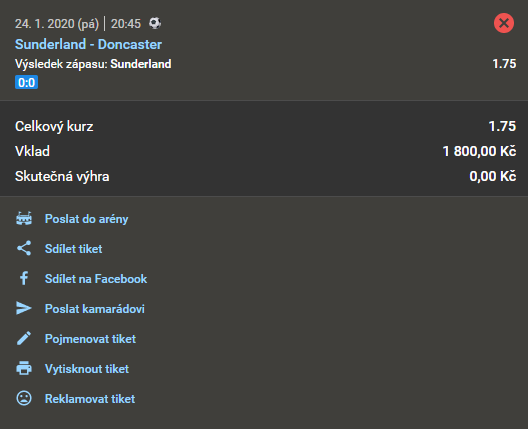Screen dimensions: 528x429
Task: Click the Facebook logo icon
Action: [24, 278]
